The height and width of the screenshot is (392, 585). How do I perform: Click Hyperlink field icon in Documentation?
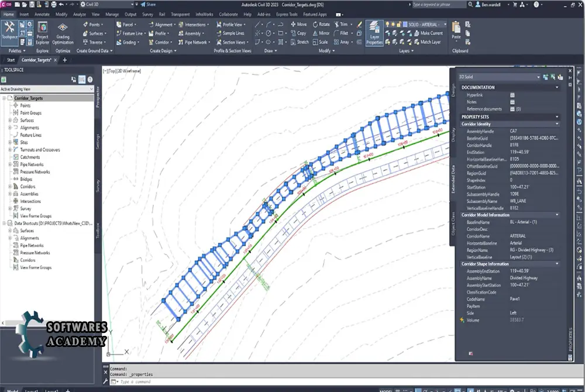tap(512, 95)
